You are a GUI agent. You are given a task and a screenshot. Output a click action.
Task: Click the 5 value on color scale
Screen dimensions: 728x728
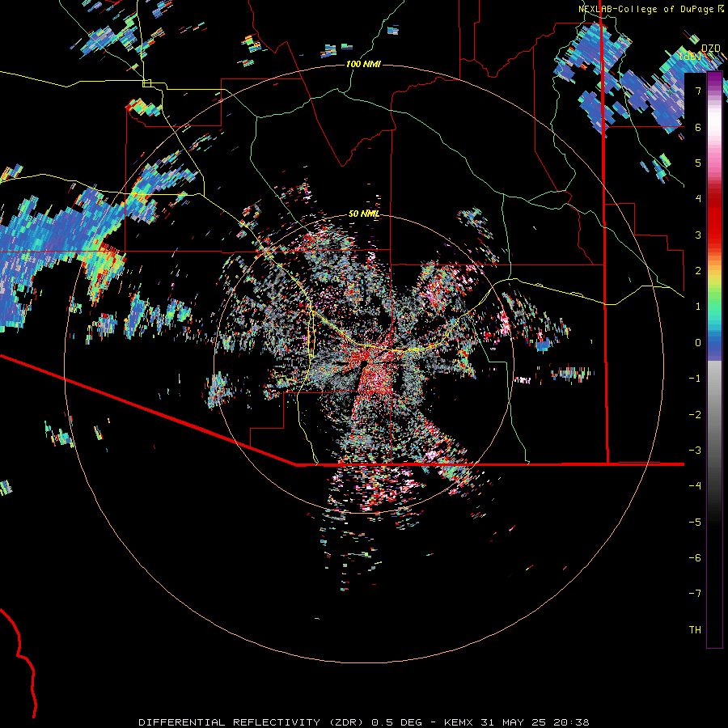click(x=698, y=163)
